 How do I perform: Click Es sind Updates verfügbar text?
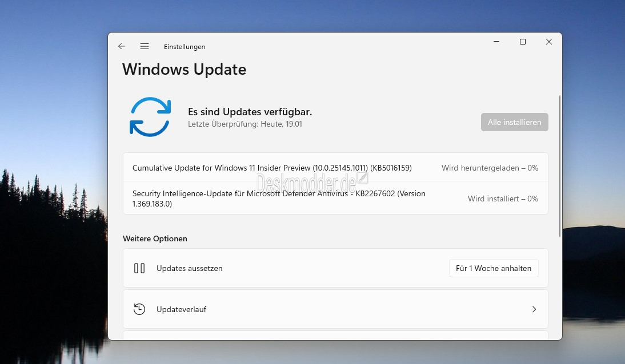tap(250, 112)
